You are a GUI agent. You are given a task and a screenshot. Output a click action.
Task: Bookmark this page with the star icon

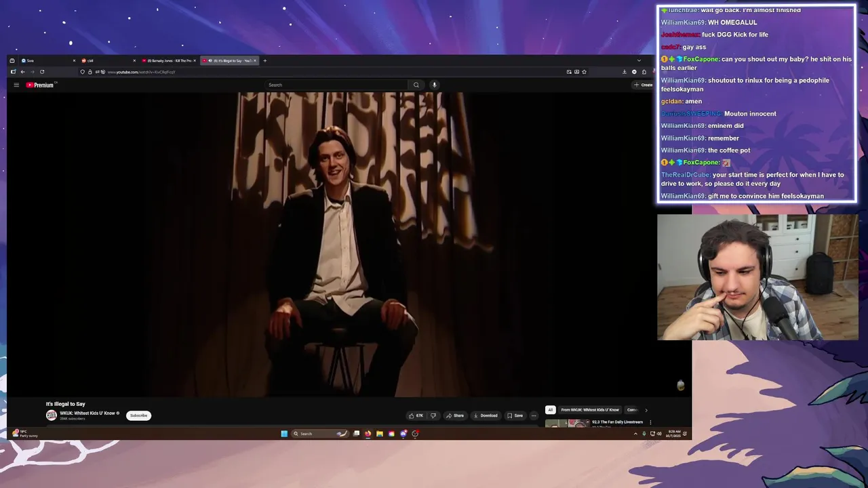click(x=584, y=72)
